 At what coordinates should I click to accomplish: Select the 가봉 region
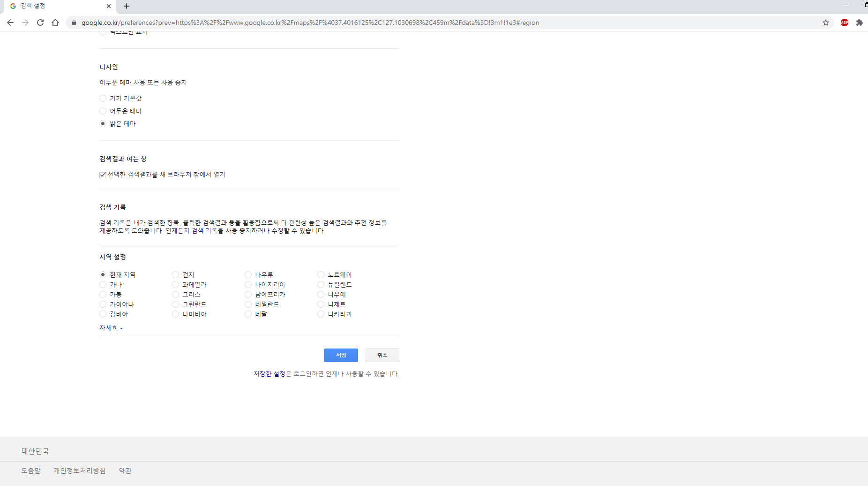[x=103, y=295]
